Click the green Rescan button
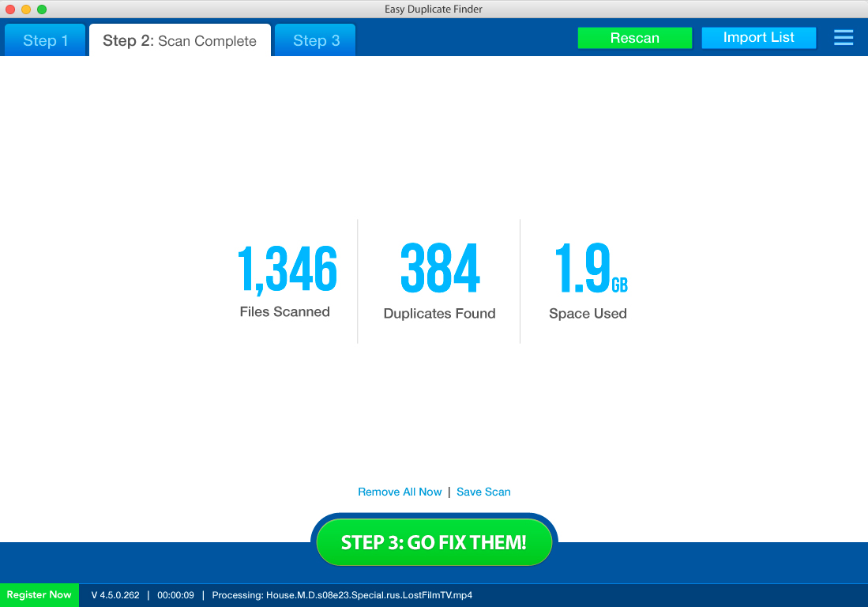The image size is (868, 607). point(634,38)
